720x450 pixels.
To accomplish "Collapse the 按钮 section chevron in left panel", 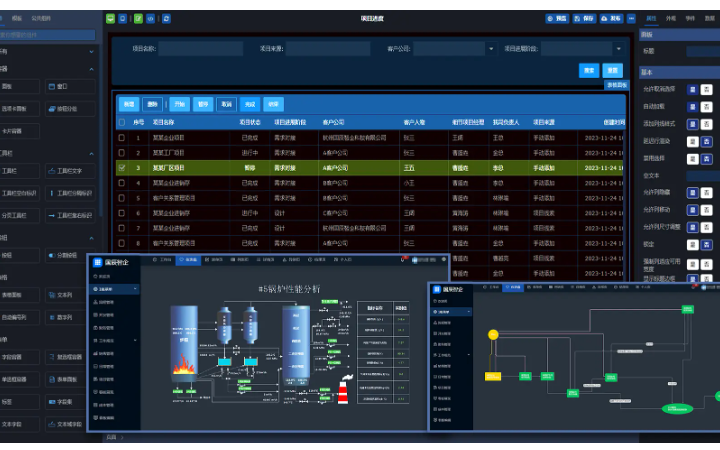I will point(91,238).
